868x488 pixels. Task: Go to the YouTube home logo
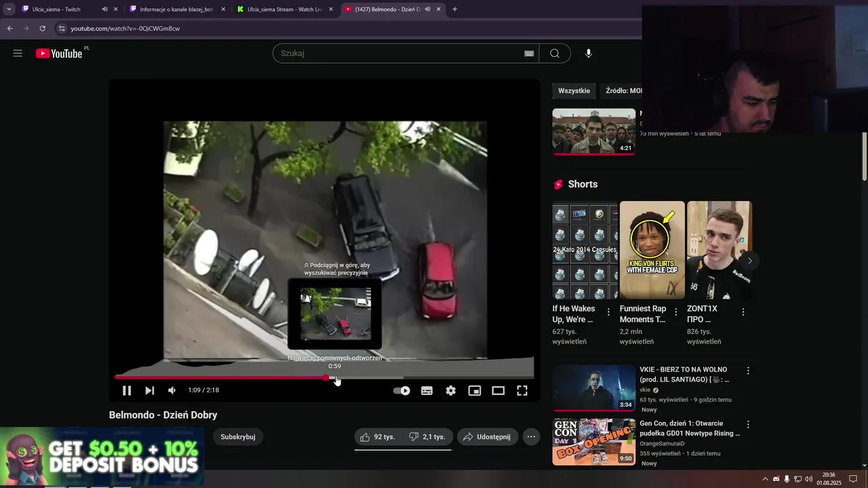click(x=59, y=54)
